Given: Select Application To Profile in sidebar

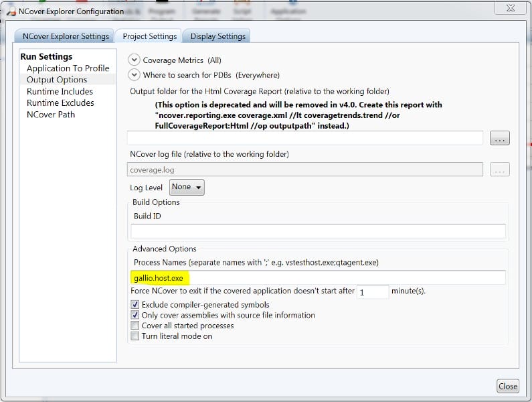Looking at the screenshot, I should click(x=68, y=68).
